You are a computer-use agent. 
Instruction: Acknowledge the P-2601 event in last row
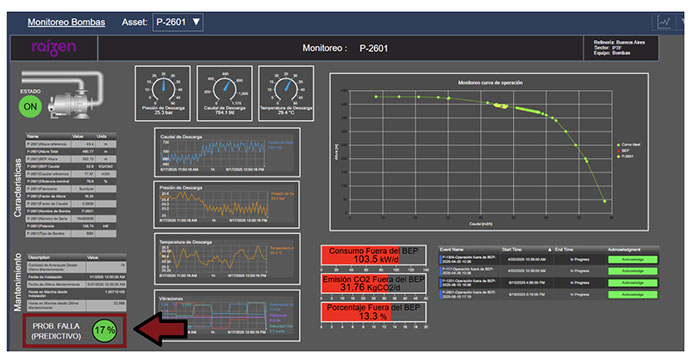(633, 295)
